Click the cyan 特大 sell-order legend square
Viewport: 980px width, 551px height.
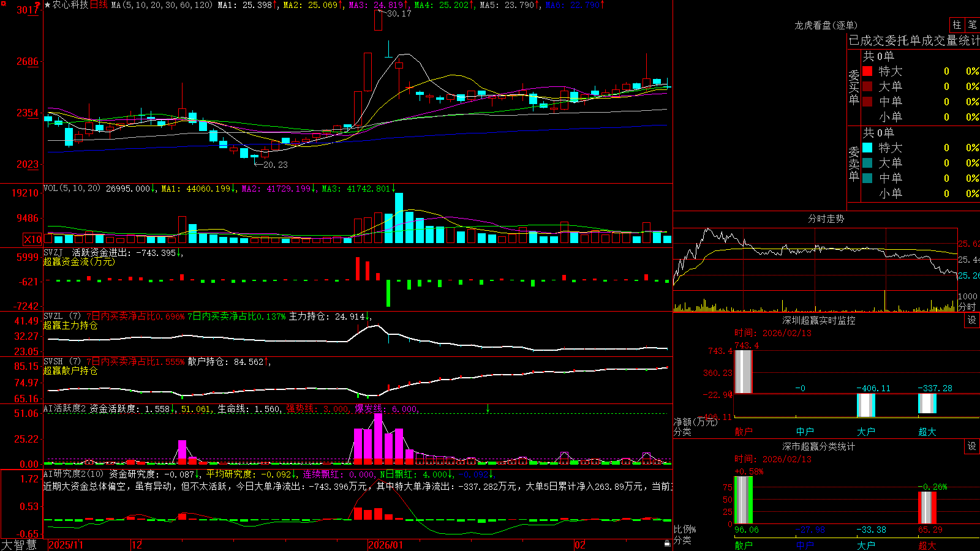pos(867,148)
